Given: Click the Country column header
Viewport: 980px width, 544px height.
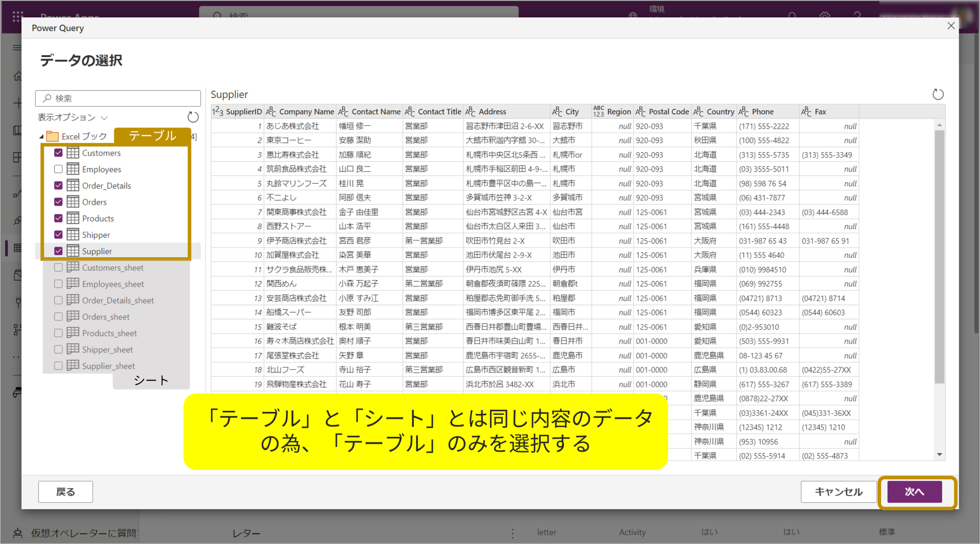Looking at the screenshot, I should pyautogui.click(x=714, y=111).
